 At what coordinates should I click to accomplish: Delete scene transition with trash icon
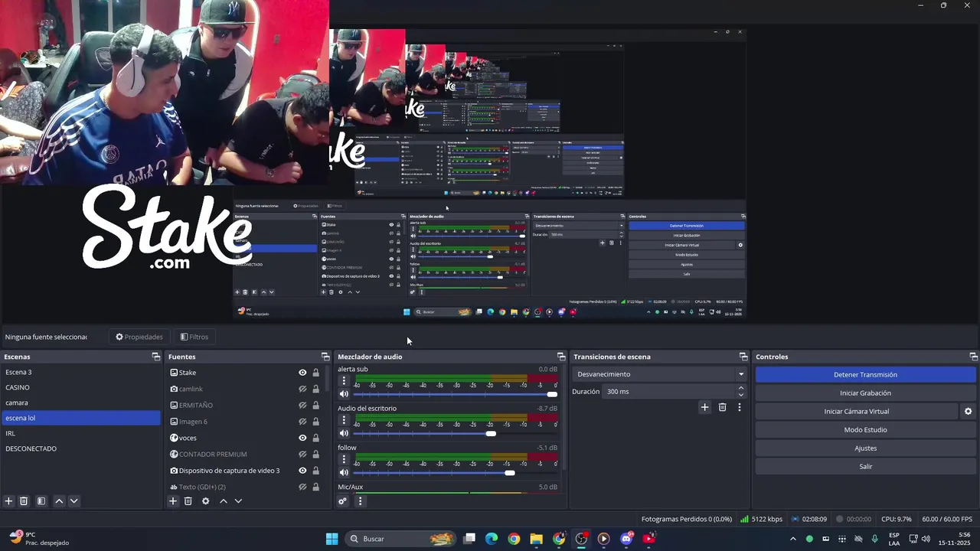[722, 407]
